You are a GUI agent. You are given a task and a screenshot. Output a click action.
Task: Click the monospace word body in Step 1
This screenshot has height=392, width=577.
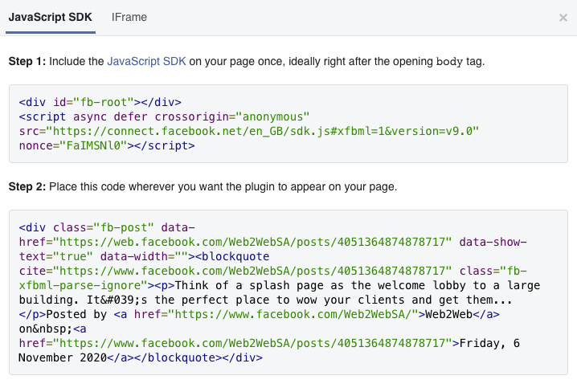(449, 61)
